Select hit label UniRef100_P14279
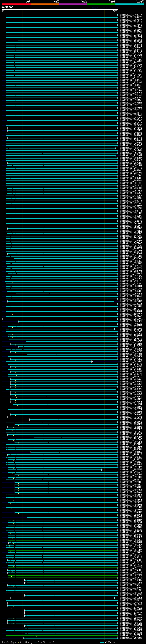146x644 pixels. click(131, 595)
